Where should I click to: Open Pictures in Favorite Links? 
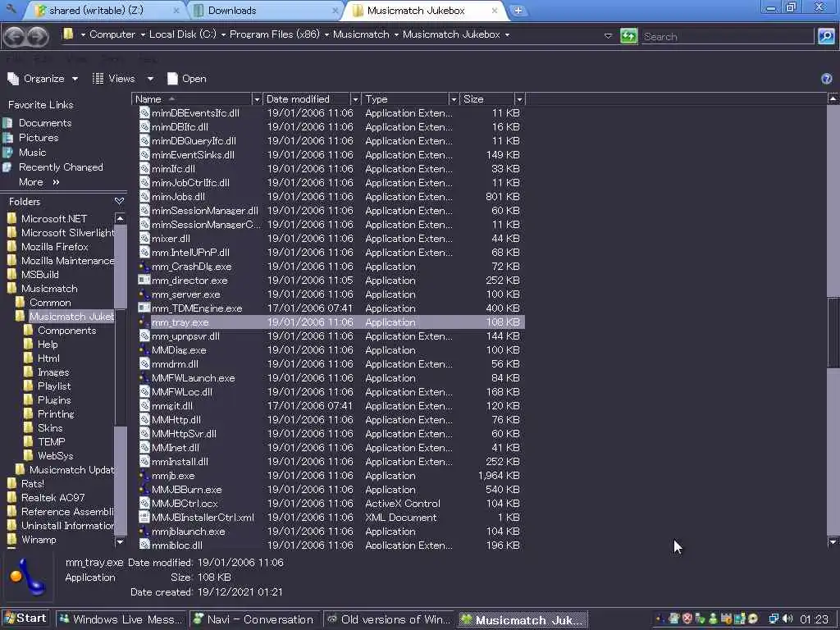[39, 138]
